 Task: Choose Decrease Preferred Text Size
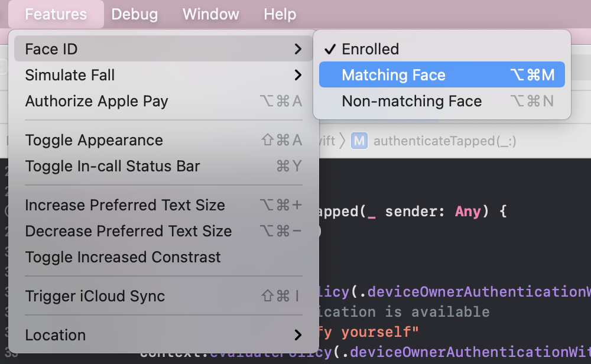point(163,231)
